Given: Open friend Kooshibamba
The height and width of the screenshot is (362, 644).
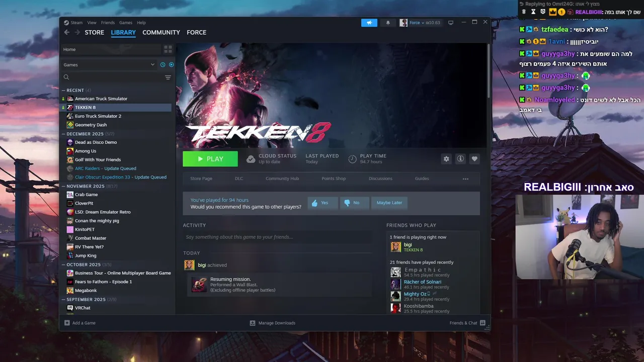Looking at the screenshot, I should [419, 306].
